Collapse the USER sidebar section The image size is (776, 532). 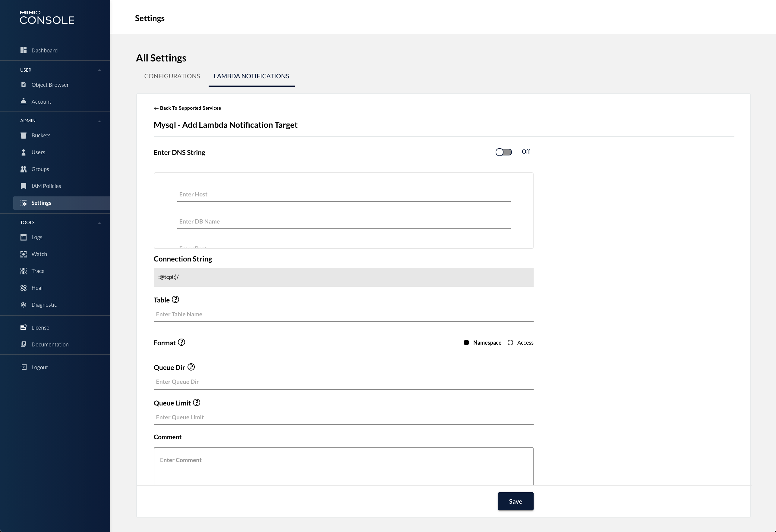[x=99, y=70]
